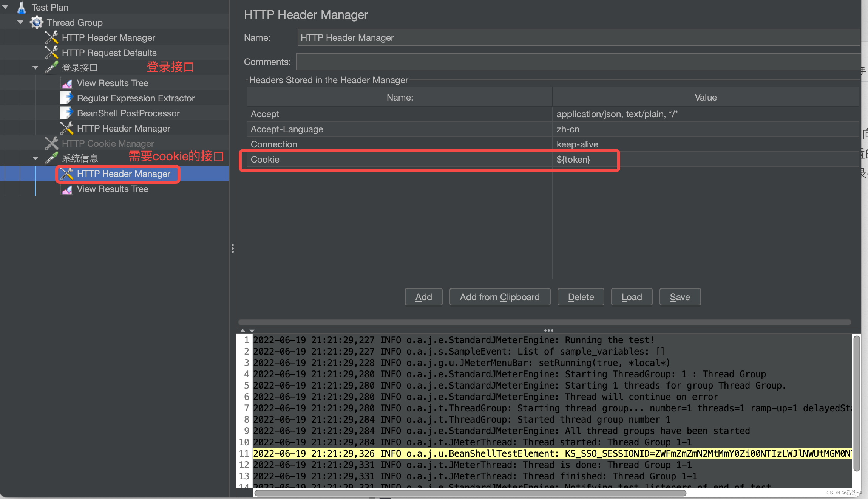Screen dimensions: 868x499
Task: Click the 登录接口 sampler pipette icon
Action: [51, 68]
